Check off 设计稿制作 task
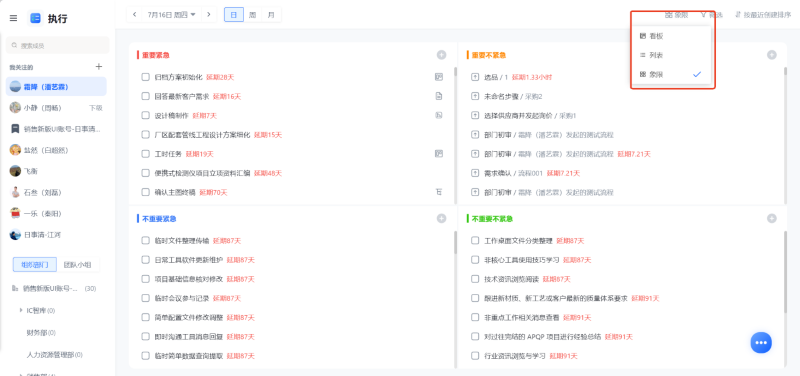800x376 pixels. pyautogui.click(x=145, y=115)
